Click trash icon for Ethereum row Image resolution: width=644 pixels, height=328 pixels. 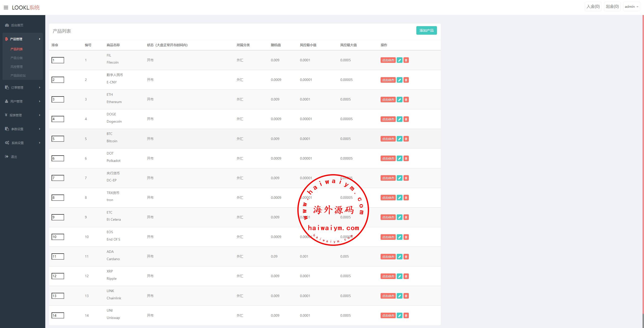point(406,100)
